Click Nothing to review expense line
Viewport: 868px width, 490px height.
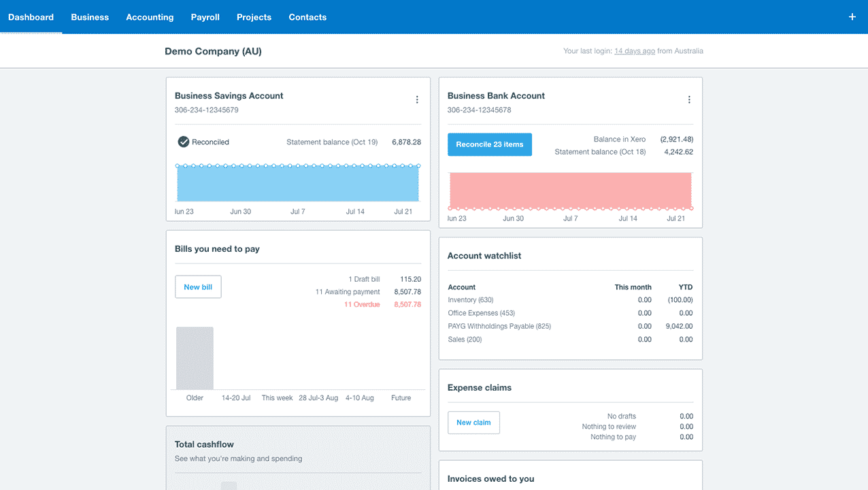point(609,427)
